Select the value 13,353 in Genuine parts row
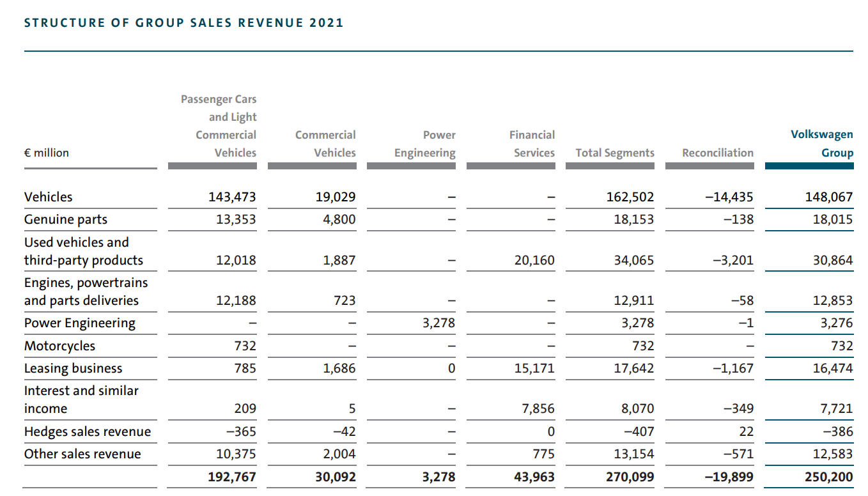 click(235, 219)
